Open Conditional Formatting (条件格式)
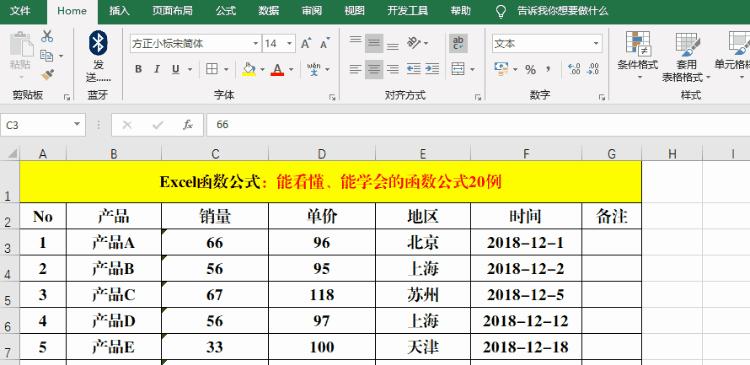This screenshot has height=365, width=750. click(x=638, y=55)
